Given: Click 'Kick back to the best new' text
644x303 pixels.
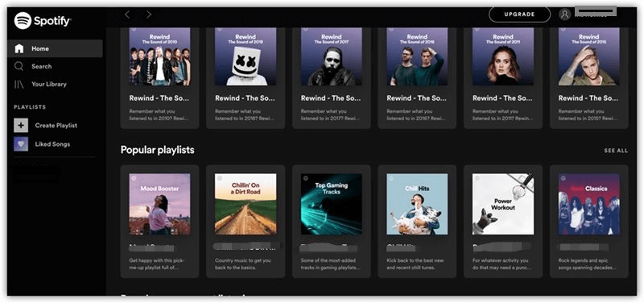Looking at the screenshot, I should (415, 264).
